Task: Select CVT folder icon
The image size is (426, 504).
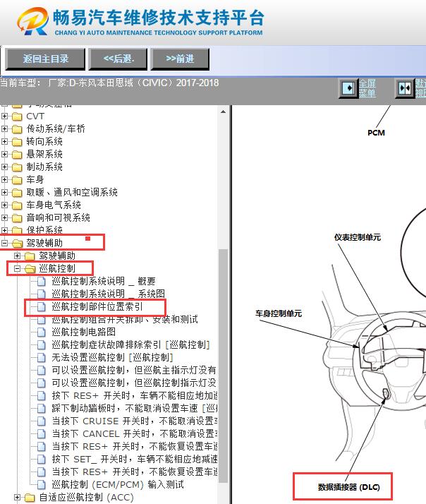Action: pos(17,116)
